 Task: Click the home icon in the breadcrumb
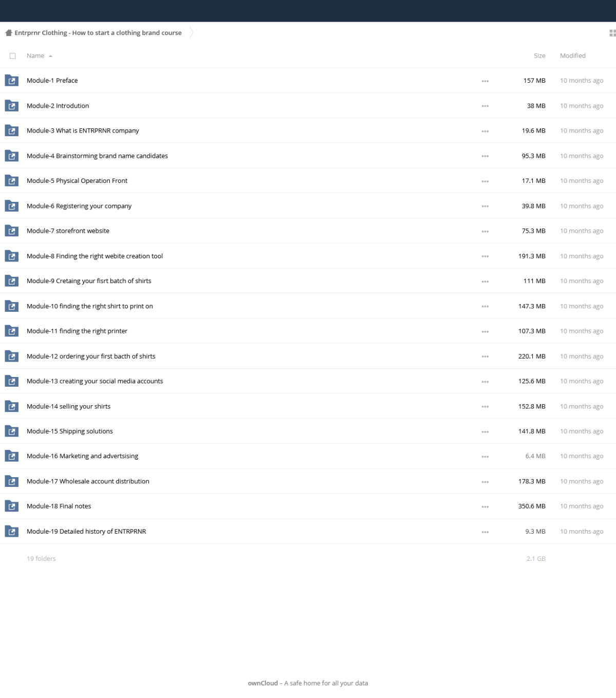point(8,33)
